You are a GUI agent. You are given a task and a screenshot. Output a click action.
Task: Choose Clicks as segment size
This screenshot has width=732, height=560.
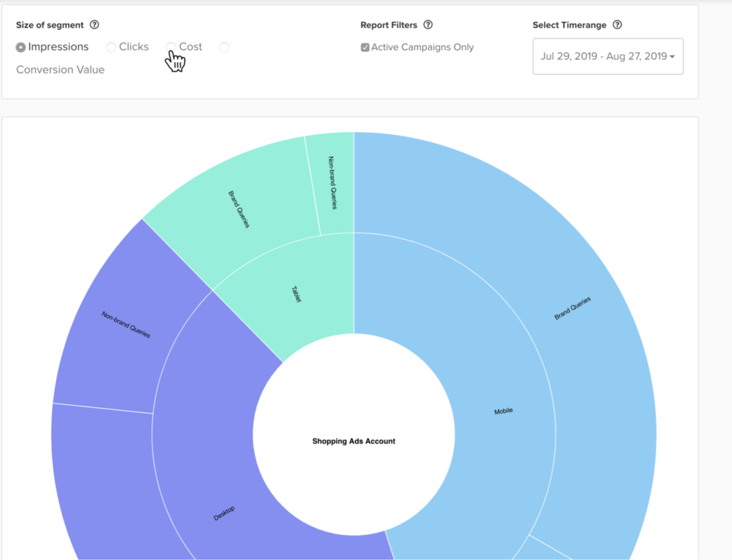click(x=111, y=47)
